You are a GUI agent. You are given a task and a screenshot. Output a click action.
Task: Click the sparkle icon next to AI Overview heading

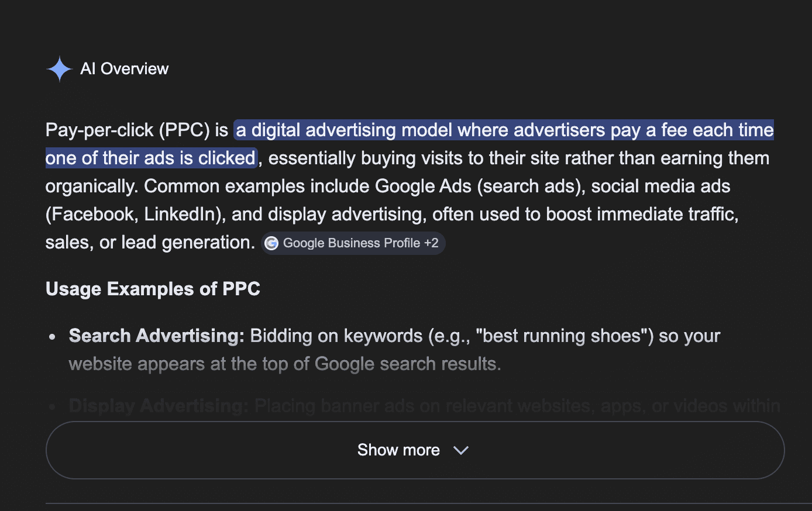(59, 68)
